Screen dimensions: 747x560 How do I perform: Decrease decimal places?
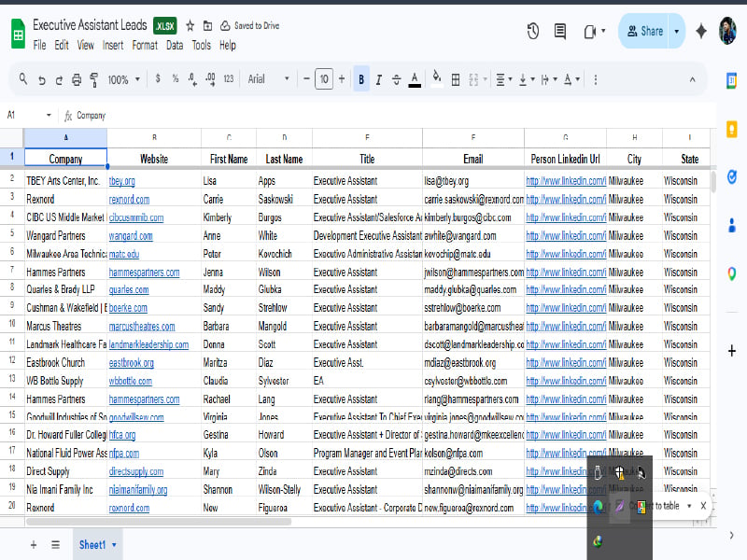[x=192, y=79]
